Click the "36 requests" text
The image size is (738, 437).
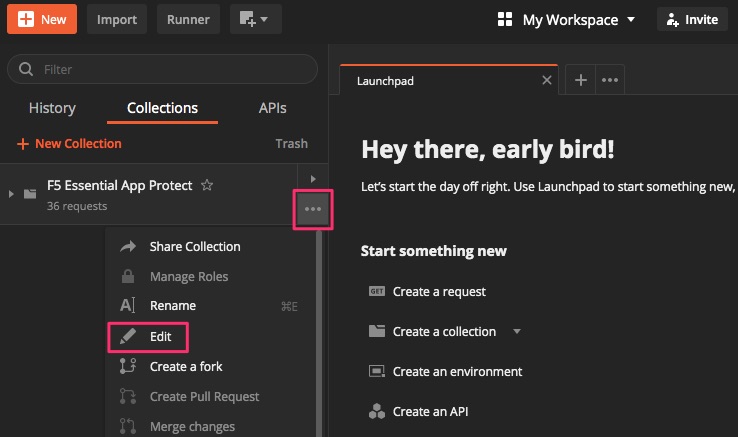pos(77,206)
